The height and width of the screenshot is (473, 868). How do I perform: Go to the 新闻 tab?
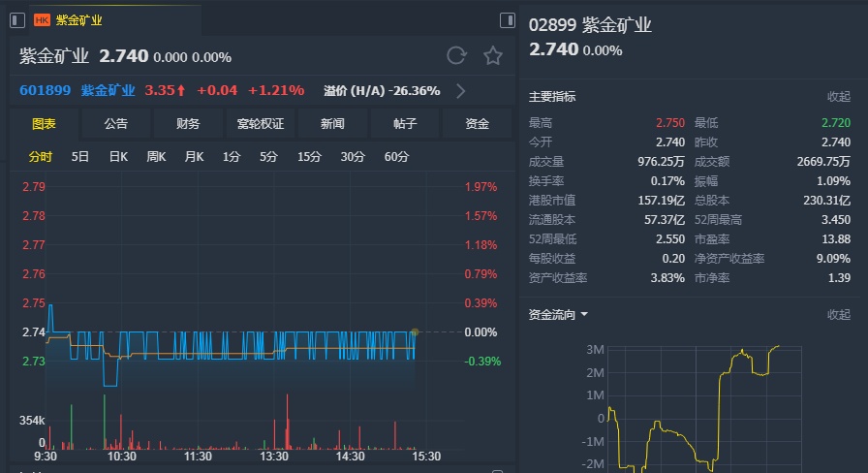(x=332, y=123)
